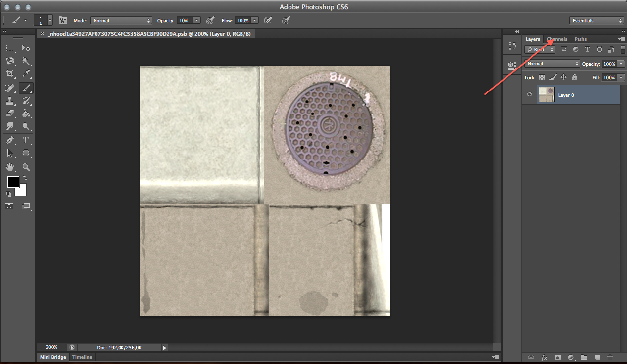The height and width of the screenshot is (364, 627).
Task: Filter layers by adjustment layers
Action: [576, 49]
